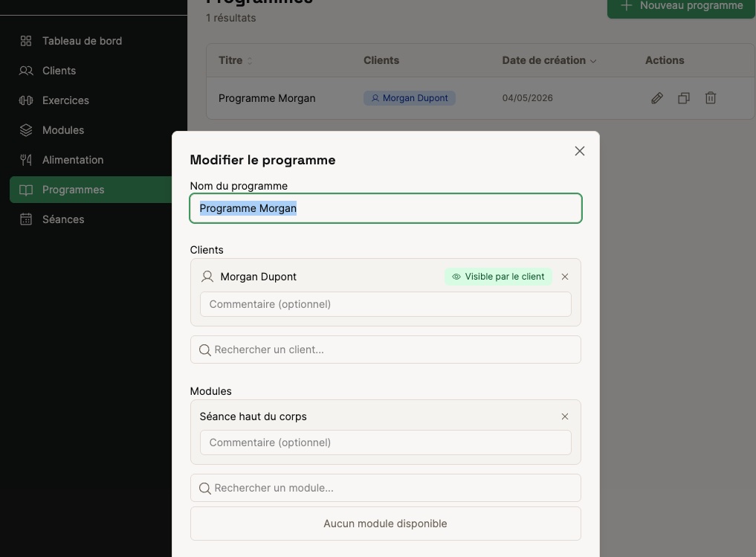Remove Morgan Dupont from the program clients

pos(565,277)
